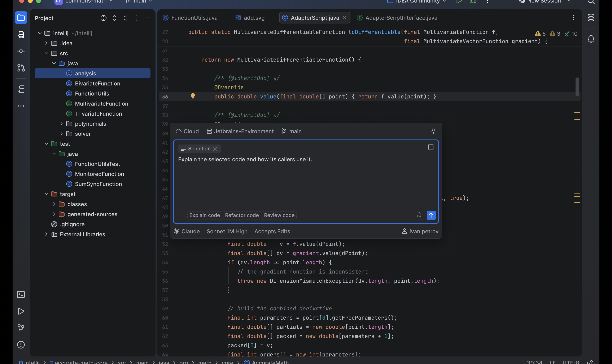Open the Notifications bell icon
612x364 pixels.
click(591, 39)
